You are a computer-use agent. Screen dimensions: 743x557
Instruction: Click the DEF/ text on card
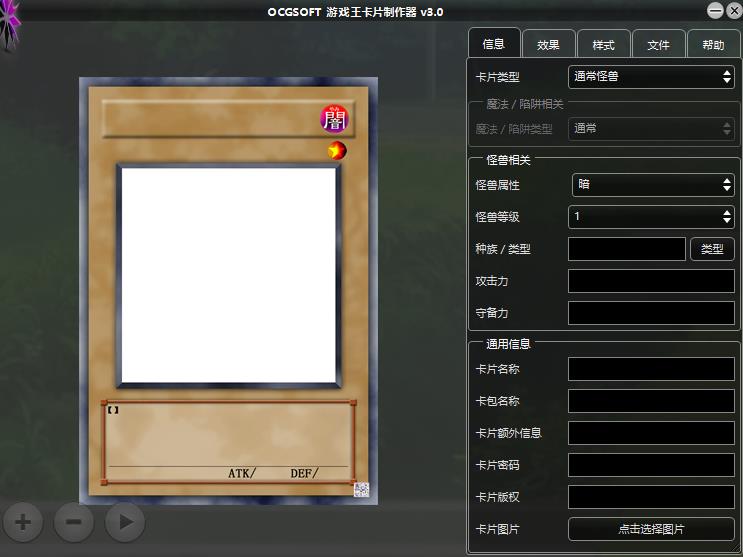tap(304, 473)
